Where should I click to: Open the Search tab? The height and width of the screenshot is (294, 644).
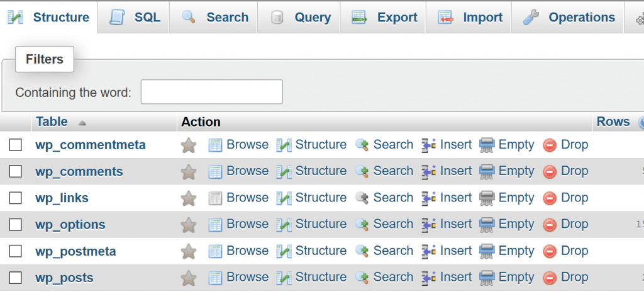click(214, 17)
